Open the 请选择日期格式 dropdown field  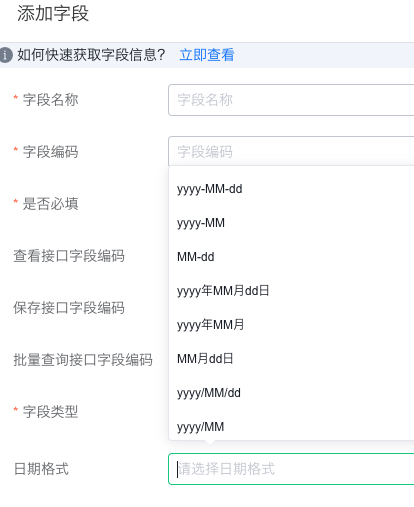291,469
